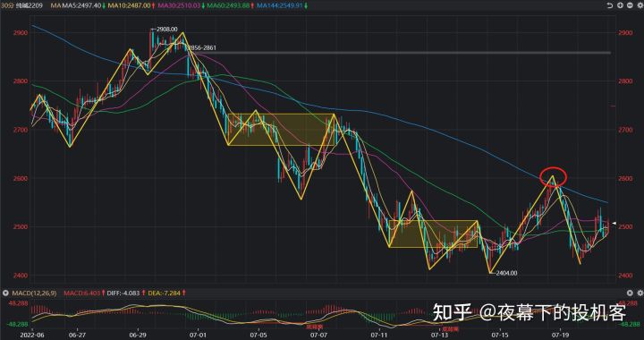Click the undo/back arrow icon at chart top

pyautogui.click(x=609, y=5)
